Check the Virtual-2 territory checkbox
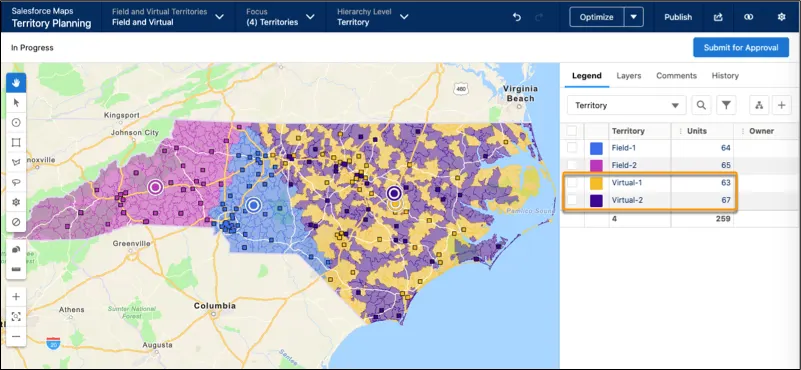 (572, 200)
